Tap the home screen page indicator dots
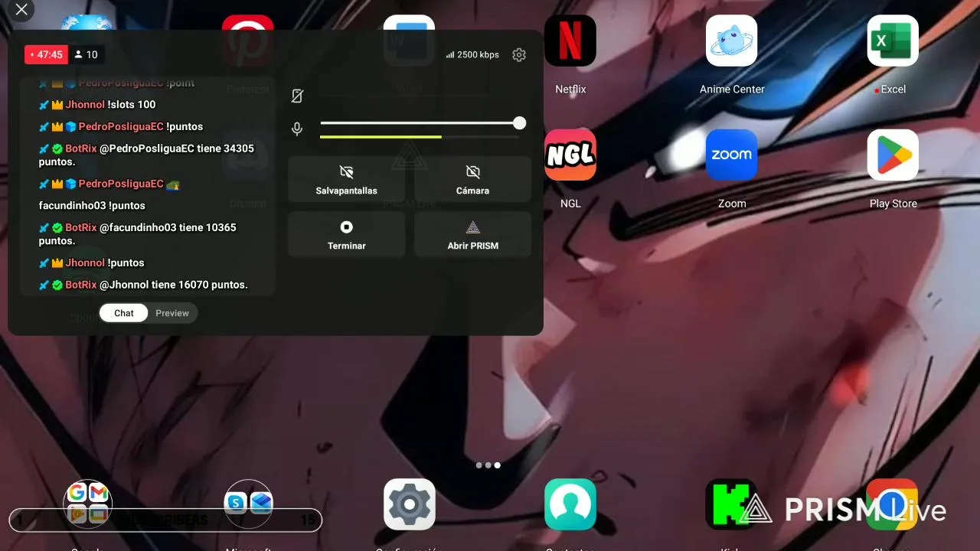The image size is (980, 551). (x=488, y=465)
